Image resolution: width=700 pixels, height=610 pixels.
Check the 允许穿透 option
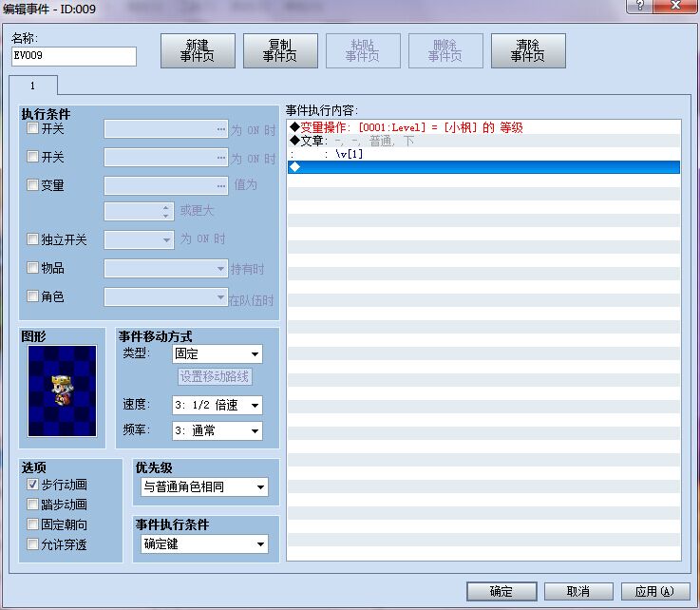pyautogui.click(x=32, y=543)
